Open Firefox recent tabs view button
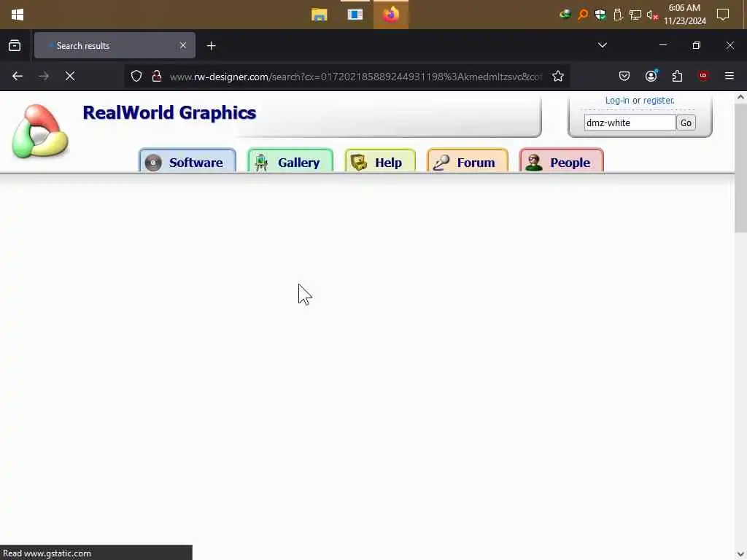The height and width of the screenshot is (560, 747). coord(15,46)
